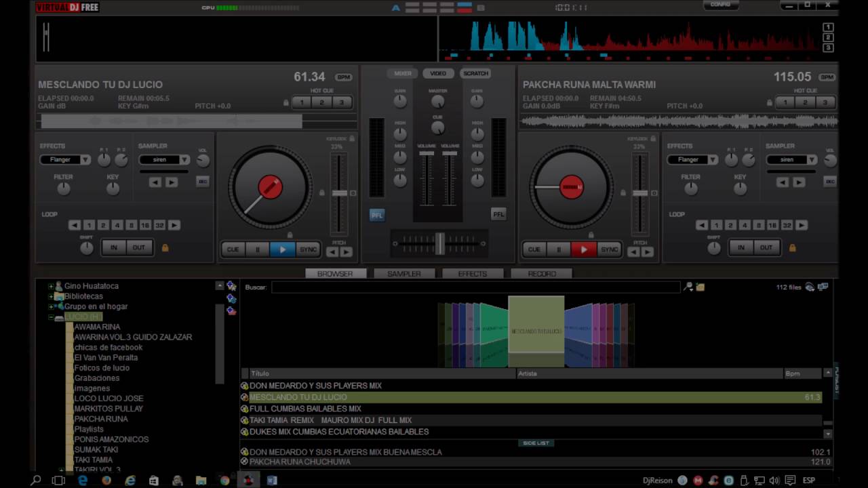Click the left channel volume fader

click(427, 154)
